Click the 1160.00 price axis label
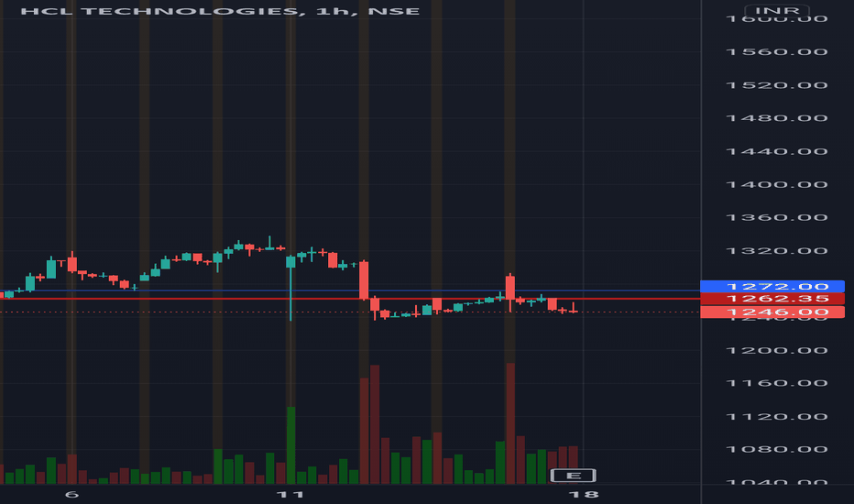 tap(777, 383)
